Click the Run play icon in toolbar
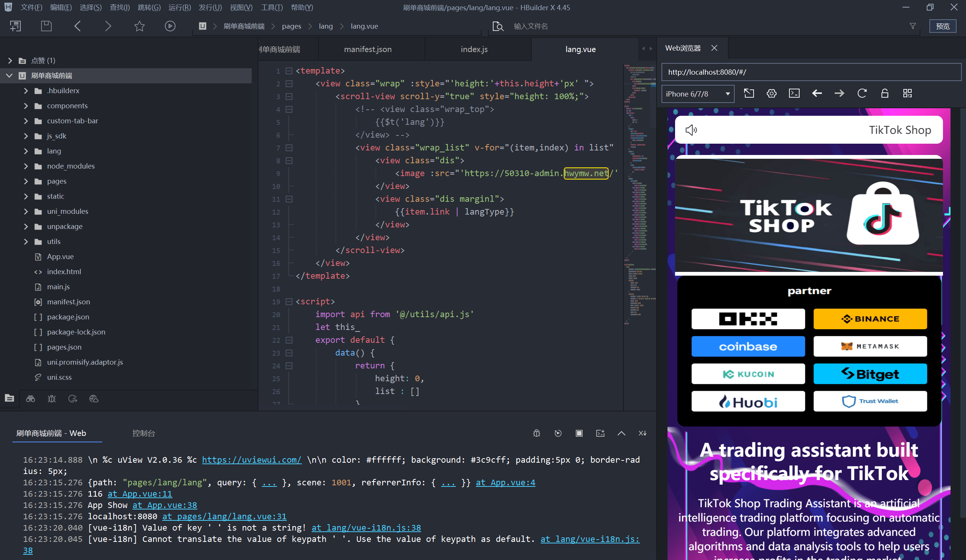Image resolution: width=966 pixels, height=560 pixels. point(170,26)
